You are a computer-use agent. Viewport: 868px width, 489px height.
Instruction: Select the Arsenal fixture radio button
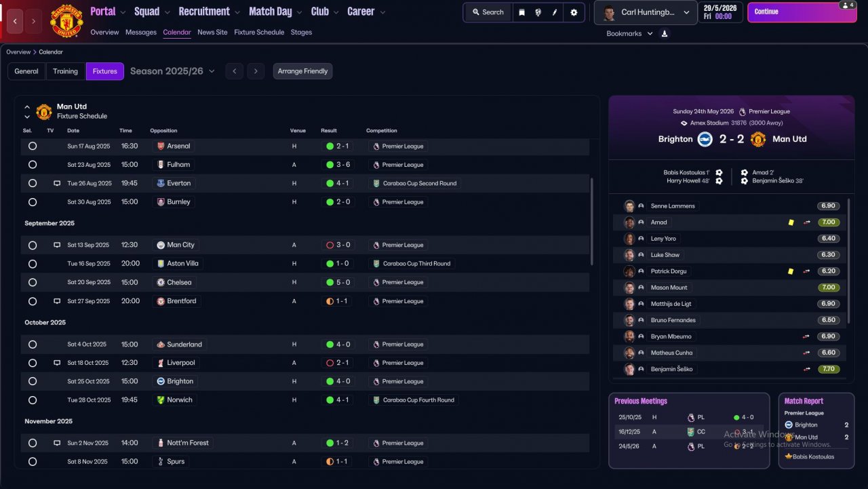pos(33,146)
